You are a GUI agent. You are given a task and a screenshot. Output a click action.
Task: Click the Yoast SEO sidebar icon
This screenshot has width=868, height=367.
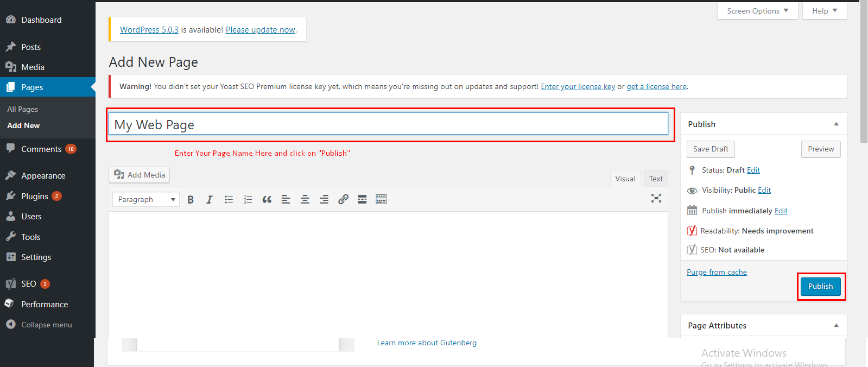click(11, 283)
